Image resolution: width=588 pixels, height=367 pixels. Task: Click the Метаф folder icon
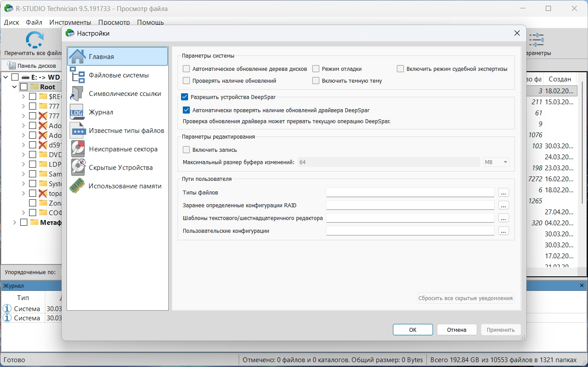[34, 222]
